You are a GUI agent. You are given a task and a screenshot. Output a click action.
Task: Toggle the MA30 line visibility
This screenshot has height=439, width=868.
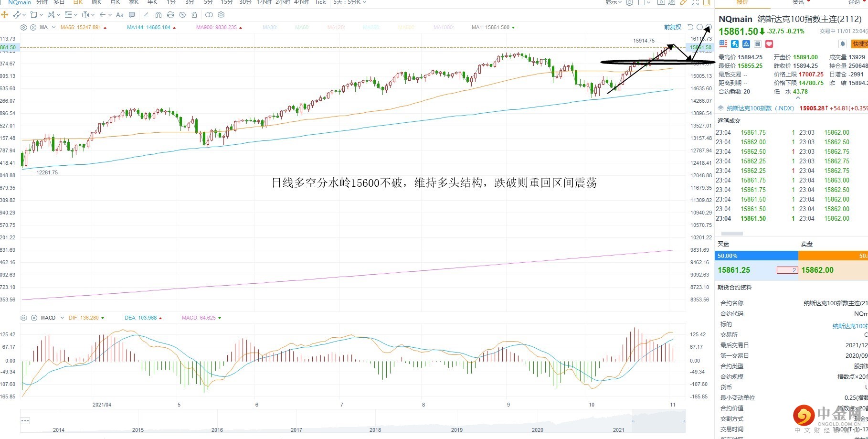[270, 27]
